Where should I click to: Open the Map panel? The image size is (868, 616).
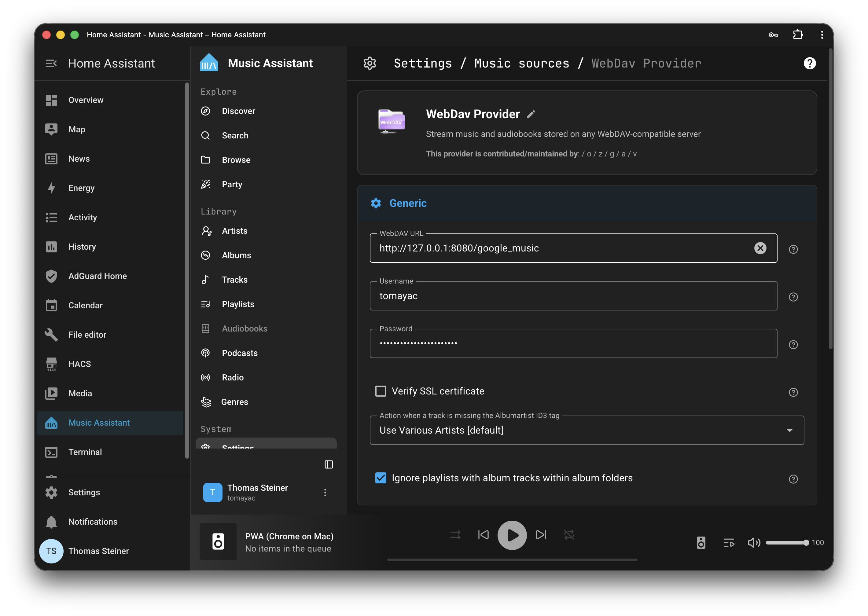coord(110,129)
